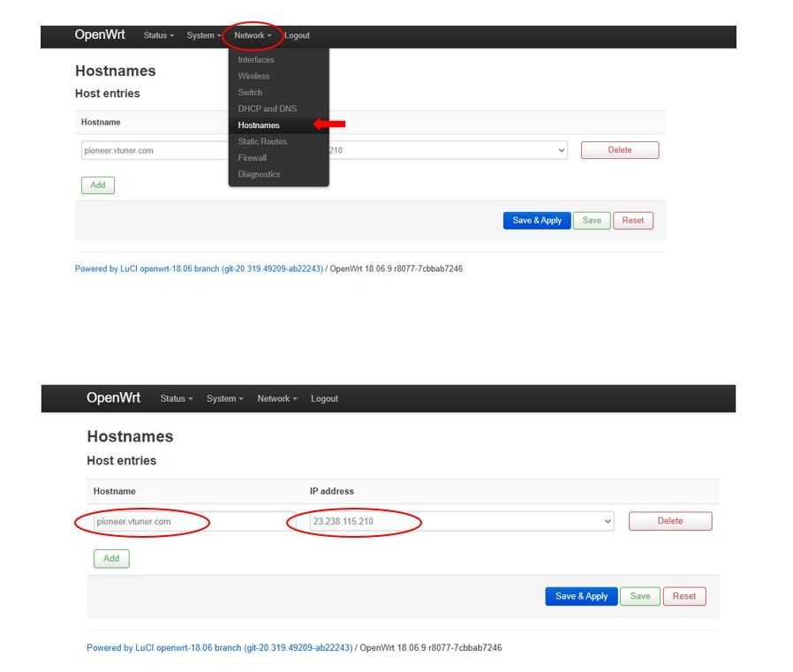The width and height of the screenshot is (793, 672).
Task: Select Switch from Network dropdown
Action: coord(250,93)
